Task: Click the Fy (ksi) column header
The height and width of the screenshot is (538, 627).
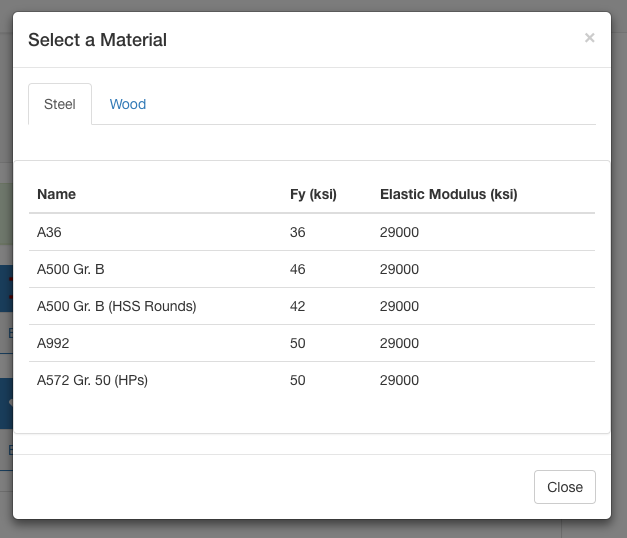Action: (313, 194)
